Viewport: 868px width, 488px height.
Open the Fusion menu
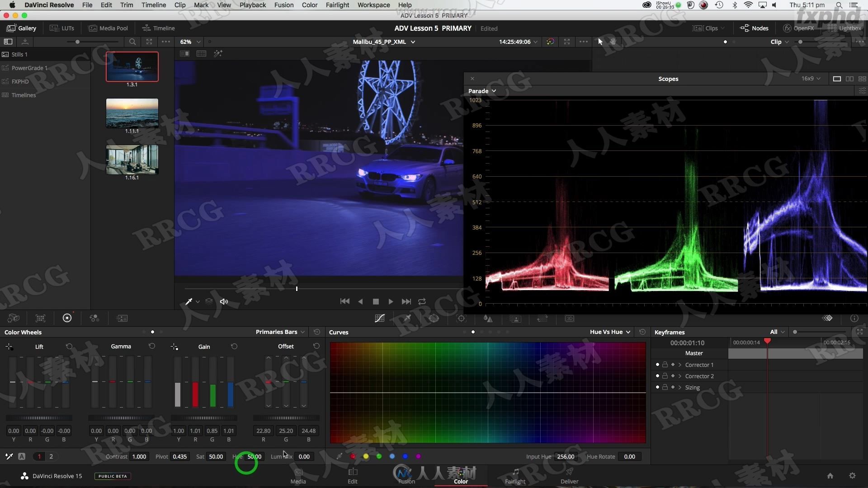pos(283,5)
